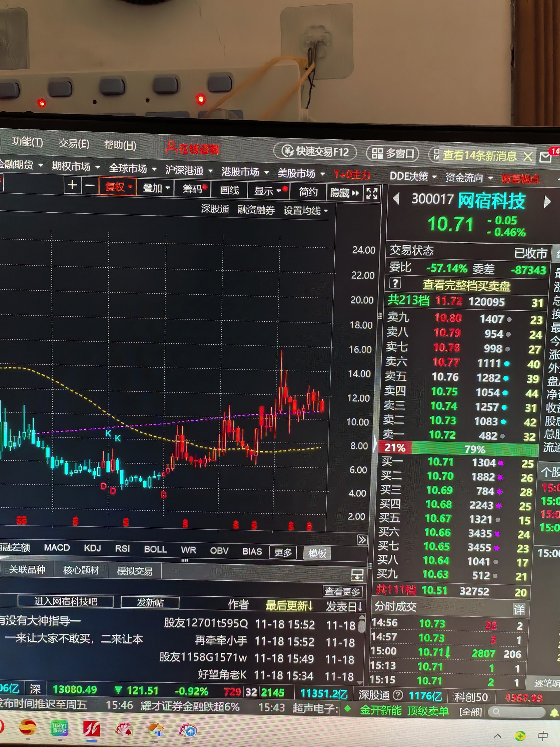Click 财富视点 link in top bar
This screenshot has width=560, height=747.
point(520,179)
